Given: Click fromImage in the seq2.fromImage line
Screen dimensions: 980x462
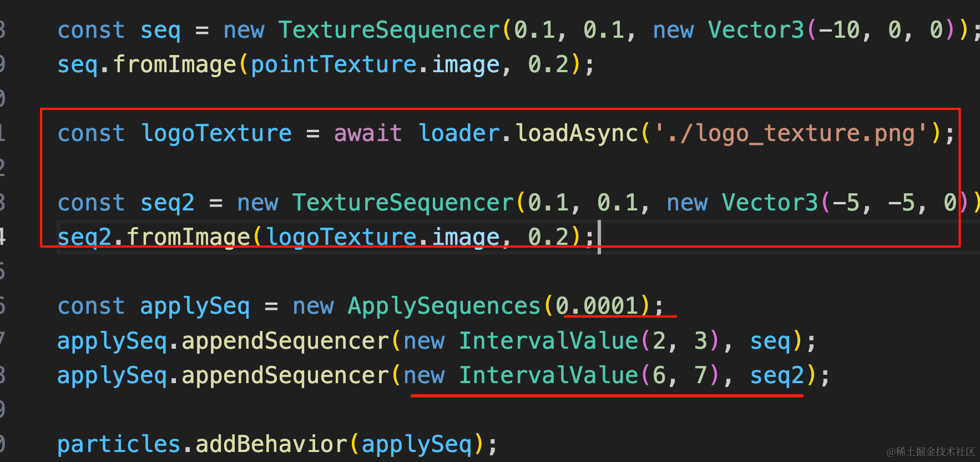Looking at the screenshot, I should (189, 237).
